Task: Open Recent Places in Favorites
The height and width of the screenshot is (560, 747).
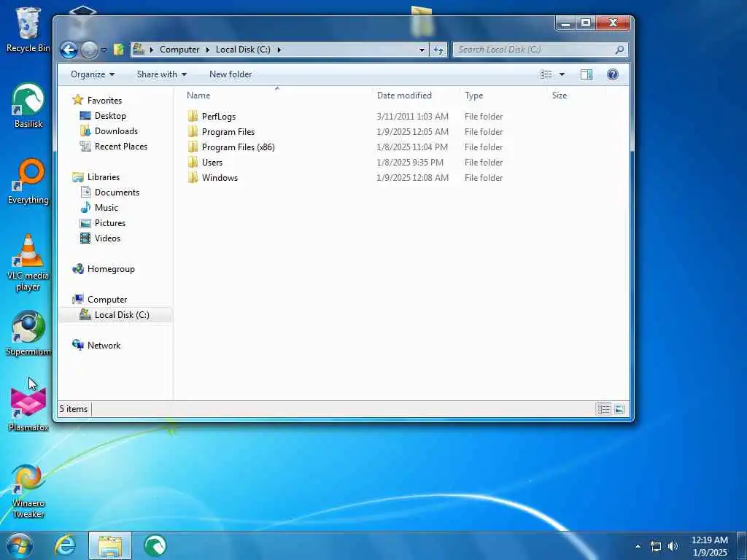Action: tap(120, 146)
